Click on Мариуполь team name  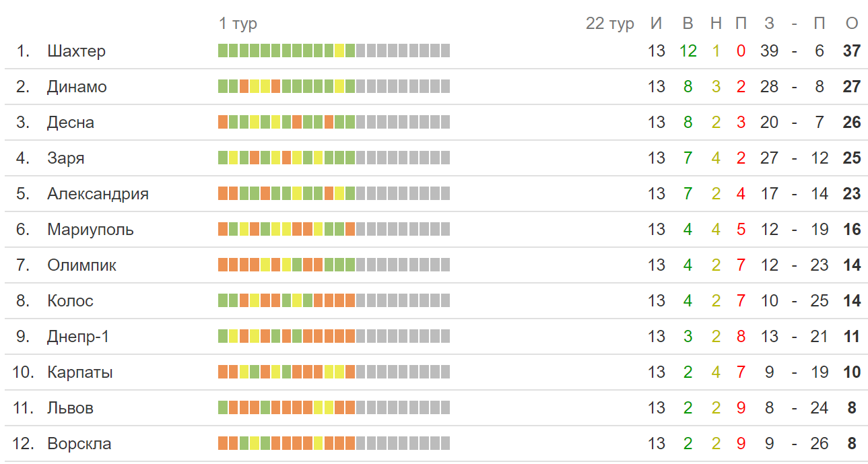click(90, 230)
